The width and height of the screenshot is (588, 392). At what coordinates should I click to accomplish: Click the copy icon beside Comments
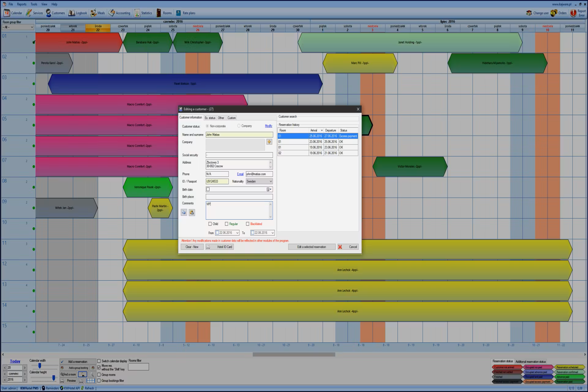coord(184,212)
